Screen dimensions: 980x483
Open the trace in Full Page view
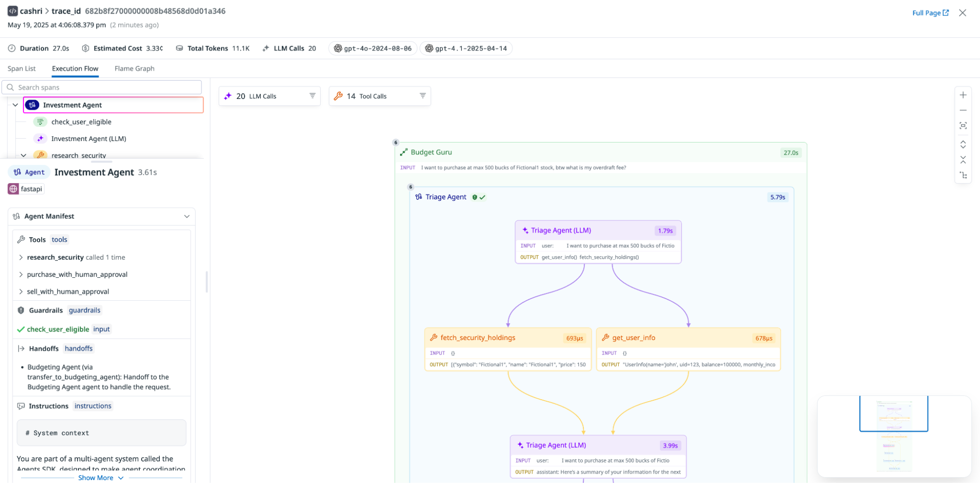(927, 13)
